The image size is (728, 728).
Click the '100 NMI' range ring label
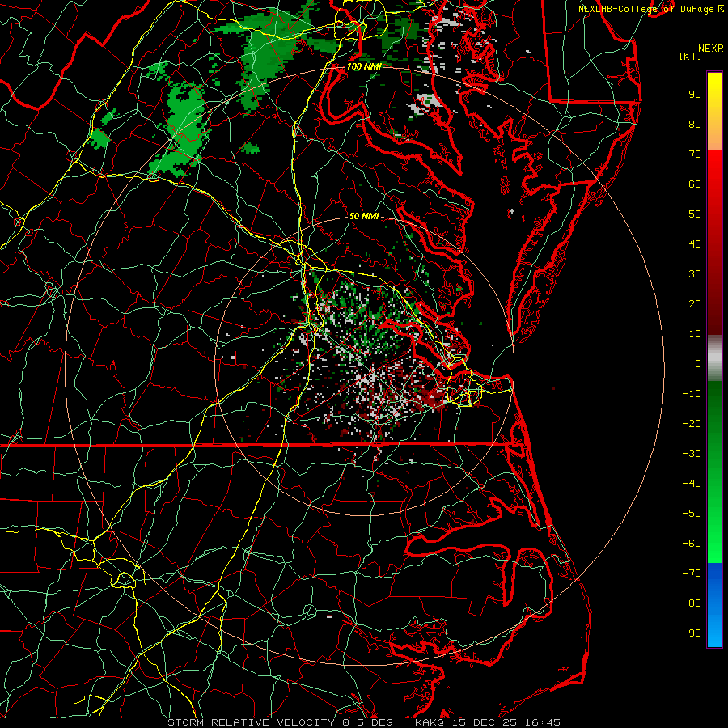364,66
